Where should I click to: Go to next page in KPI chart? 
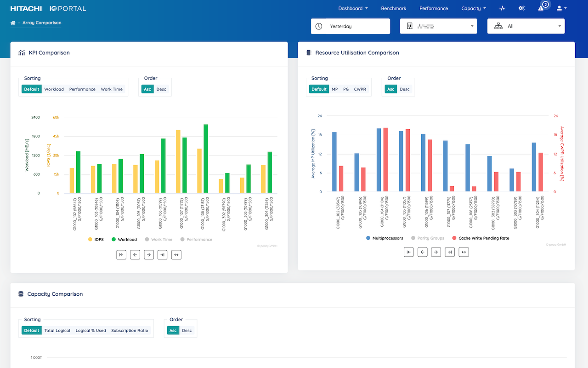pos(148,254)
